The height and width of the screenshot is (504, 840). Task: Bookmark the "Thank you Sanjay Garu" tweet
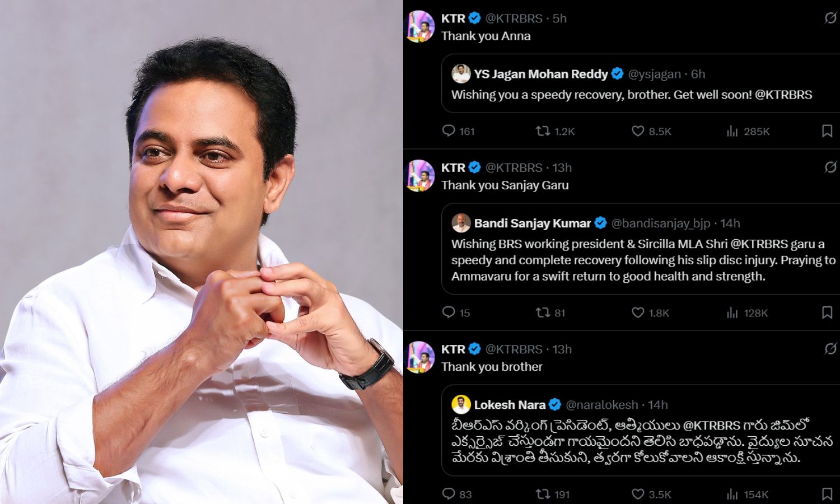coord(827,312)
